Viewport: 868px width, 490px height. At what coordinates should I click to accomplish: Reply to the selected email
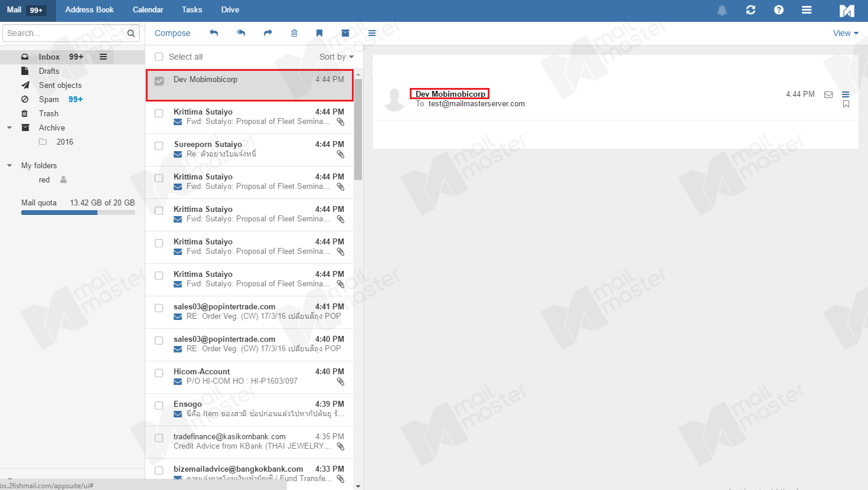pyautogui.click(x=214, y=33)
